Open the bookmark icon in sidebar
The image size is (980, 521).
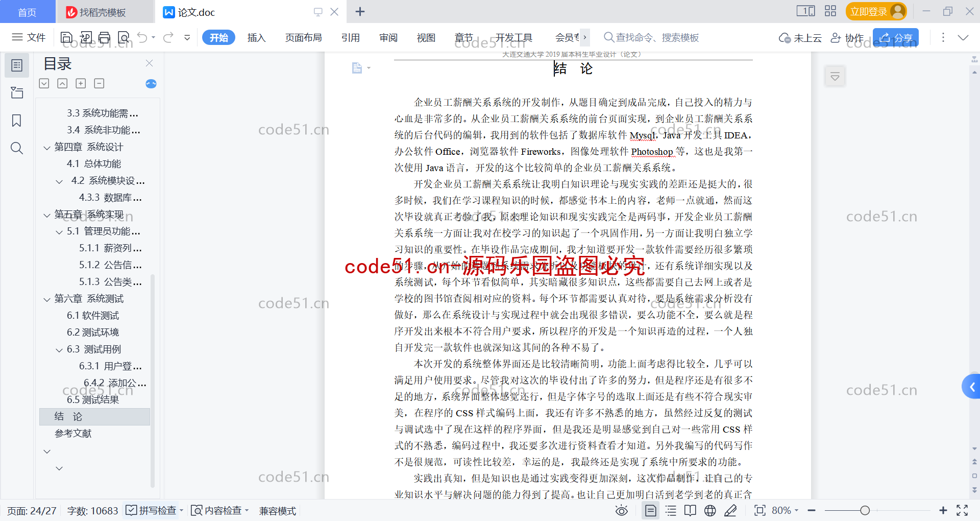pyautogui.click(x=17, y=121)
